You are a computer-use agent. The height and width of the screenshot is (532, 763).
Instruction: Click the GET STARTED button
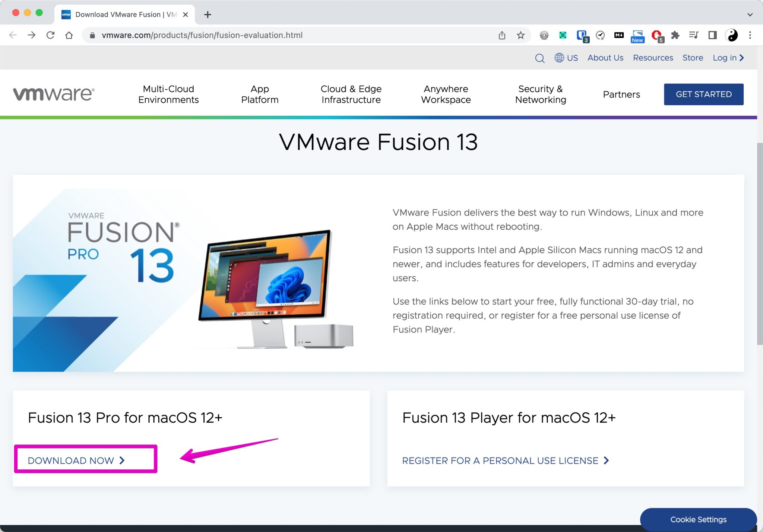click(x=703, y=94)
